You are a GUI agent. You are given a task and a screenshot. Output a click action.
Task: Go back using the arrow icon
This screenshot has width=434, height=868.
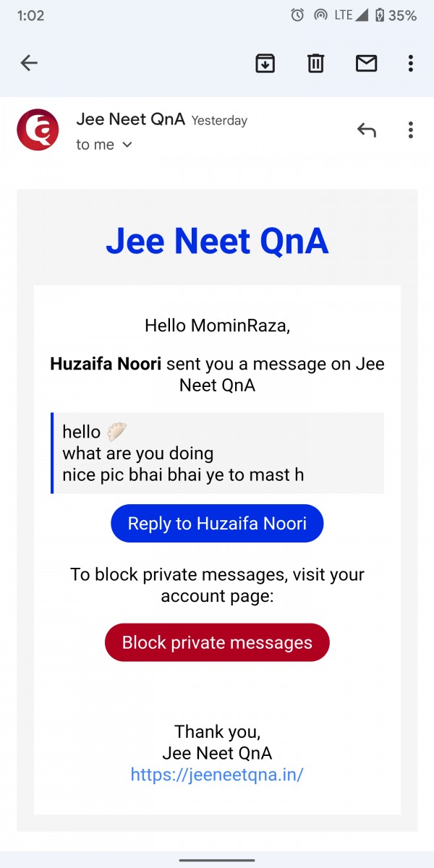coord(29,64)
